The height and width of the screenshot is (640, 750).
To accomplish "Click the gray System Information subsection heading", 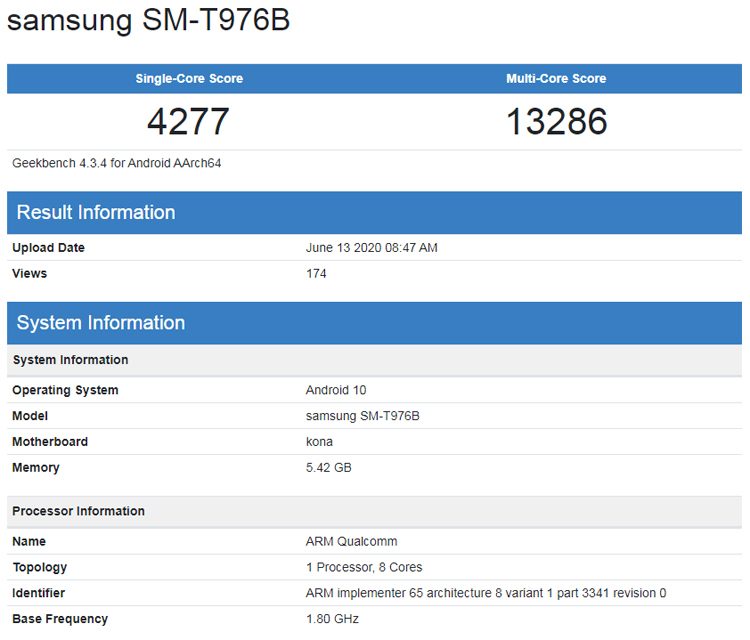I will (x=70, y=360).
